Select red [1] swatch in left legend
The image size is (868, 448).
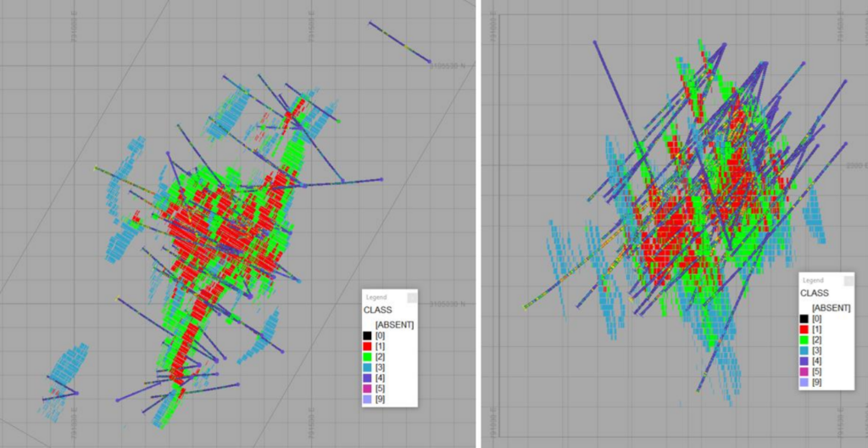pos(367,347)
